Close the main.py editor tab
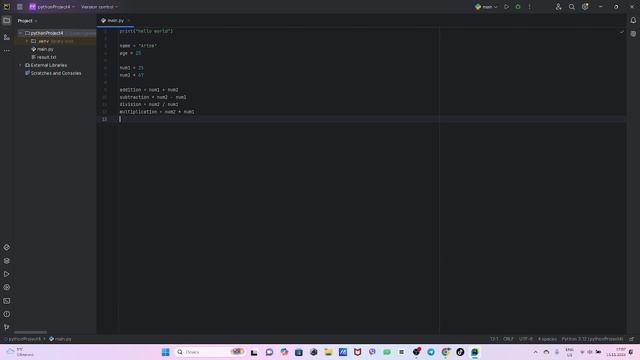 [x=129, y=20]
